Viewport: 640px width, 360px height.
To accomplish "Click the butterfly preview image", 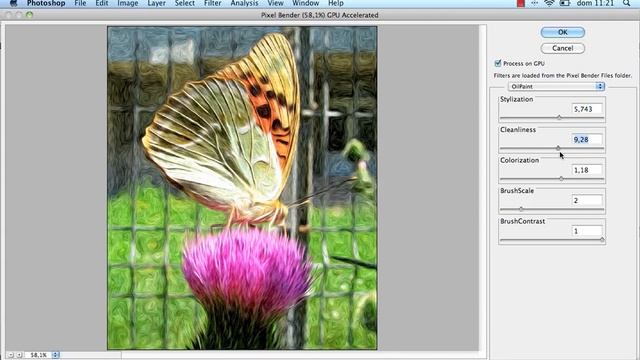I will [x=242, y=188].
